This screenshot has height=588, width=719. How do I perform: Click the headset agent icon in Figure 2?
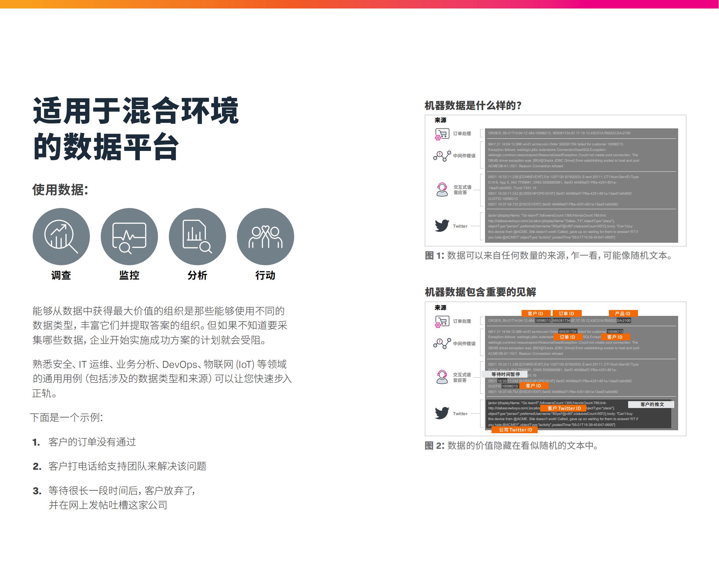tap(442, 377)
